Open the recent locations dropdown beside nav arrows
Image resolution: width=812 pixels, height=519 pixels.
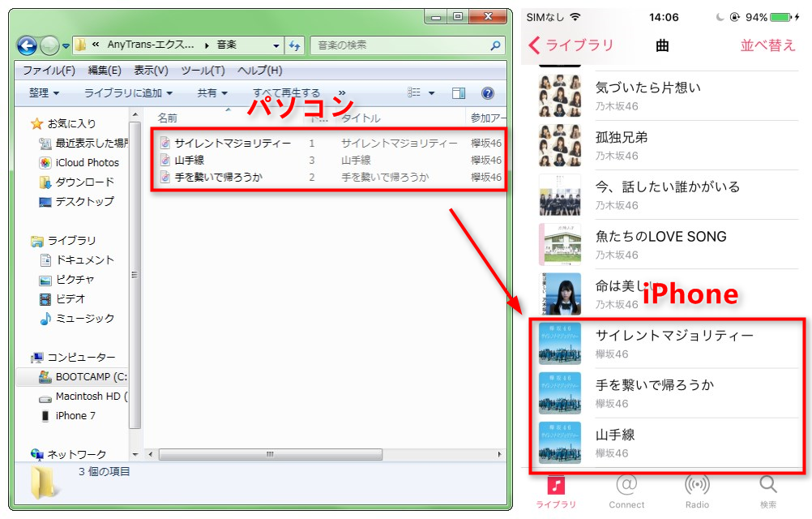(66, 45)
